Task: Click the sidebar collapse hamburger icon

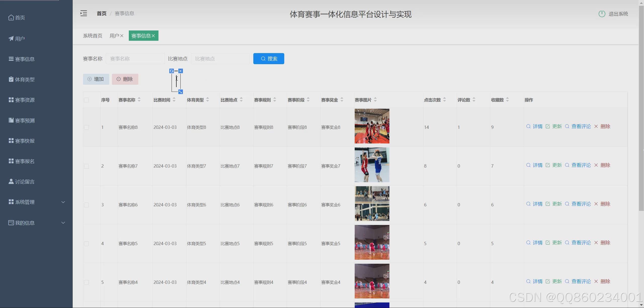Action: coord(84,13)
